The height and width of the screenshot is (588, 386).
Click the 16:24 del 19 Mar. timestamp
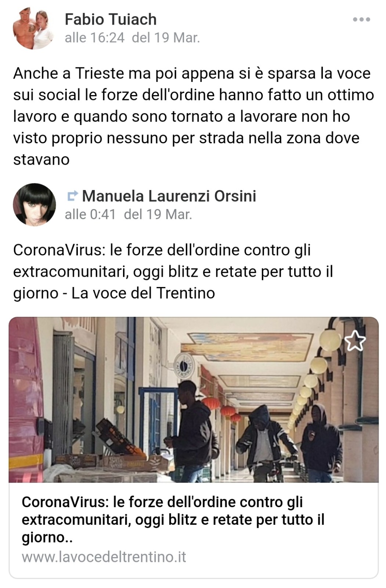tap(132, 37)
